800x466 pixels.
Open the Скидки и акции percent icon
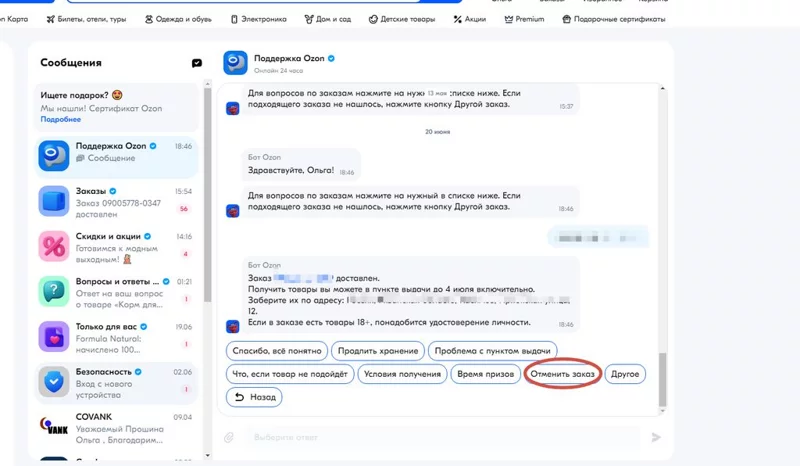tap(53, 246)
